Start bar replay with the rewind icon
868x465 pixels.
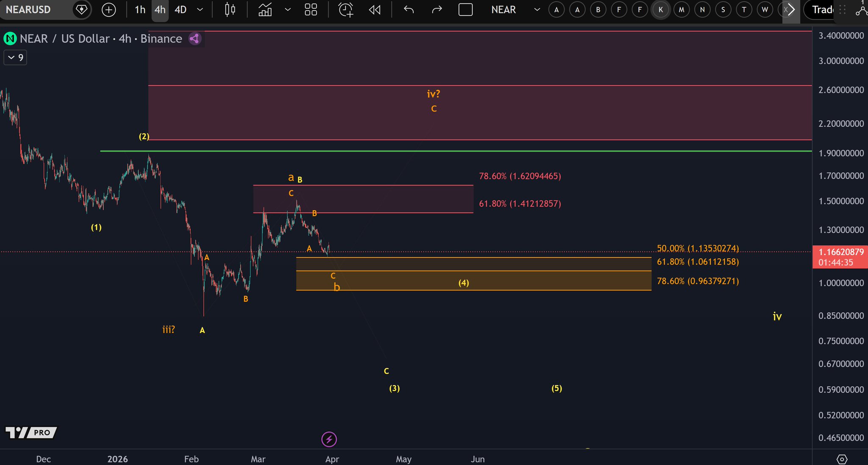click(375, 9)
